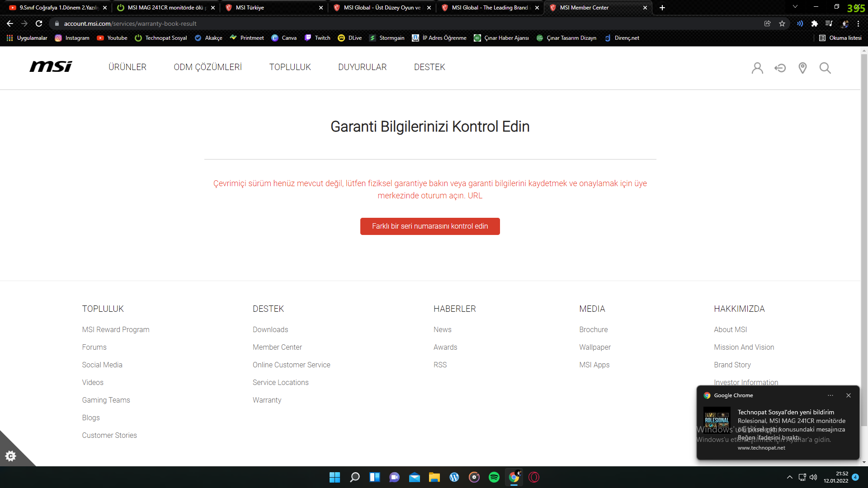Viewport: 868px width, 488px height.
Task: Open Chrome extensions puzzle icon
Action: click(814, 23)
